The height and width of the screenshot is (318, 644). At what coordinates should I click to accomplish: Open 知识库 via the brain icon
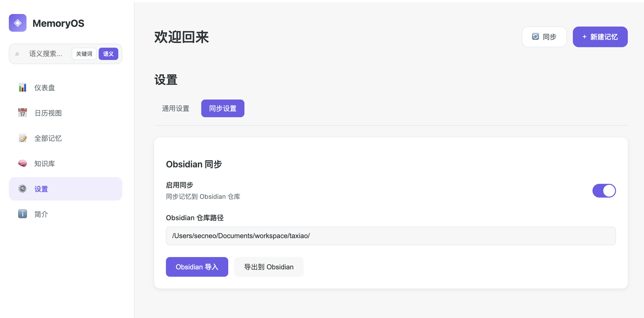23,163
